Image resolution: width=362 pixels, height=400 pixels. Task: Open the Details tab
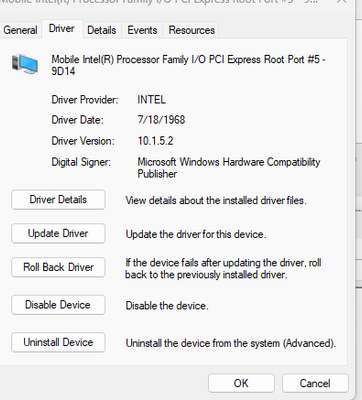[x=102, y=30]
